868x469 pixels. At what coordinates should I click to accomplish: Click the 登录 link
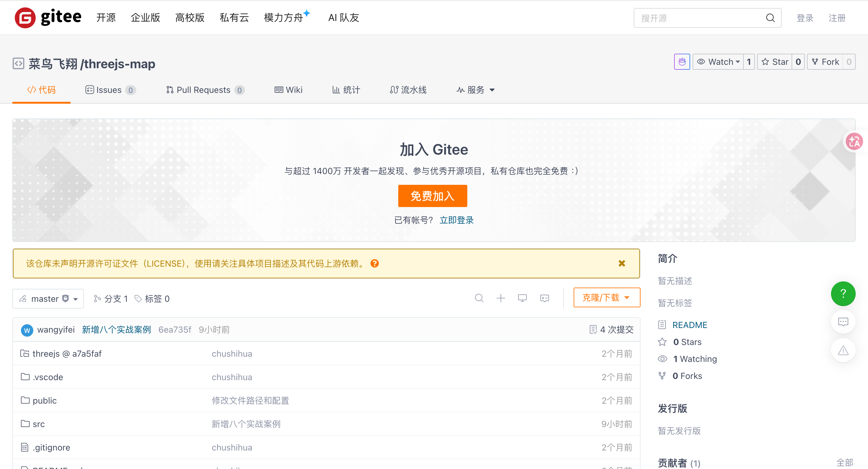click(x=805, y=18)
